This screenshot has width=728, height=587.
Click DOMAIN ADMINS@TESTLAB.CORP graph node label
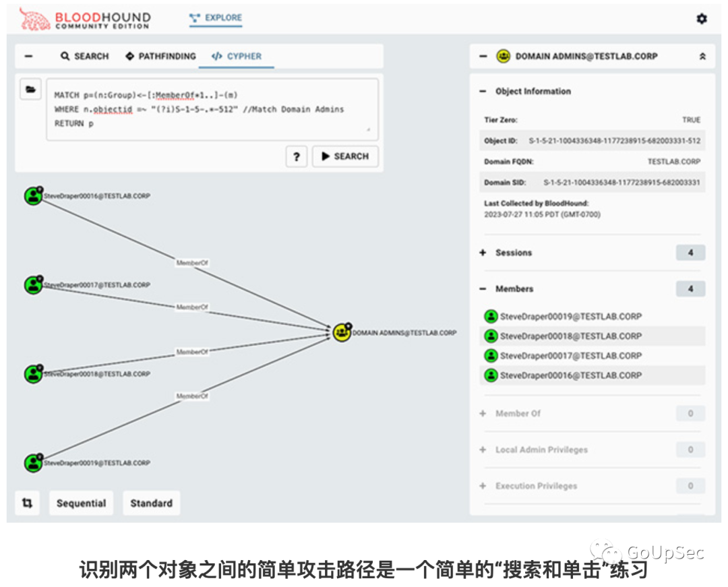point(404,333)
